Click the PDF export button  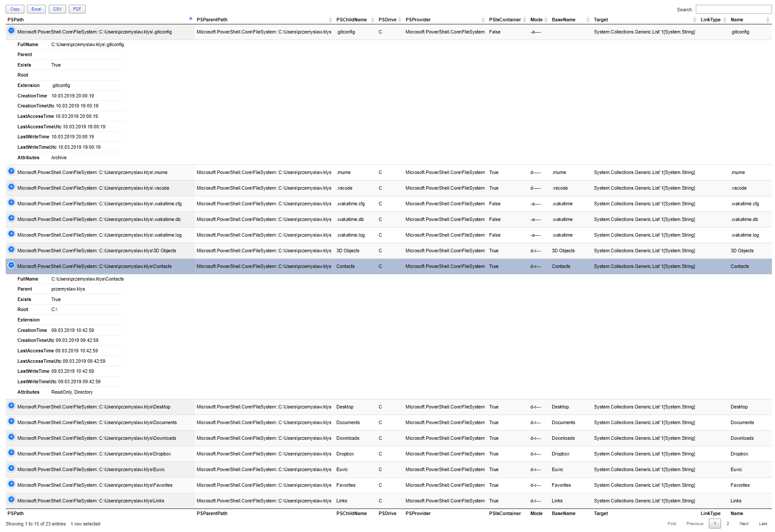pyautogui.click(x=77, y=9)
